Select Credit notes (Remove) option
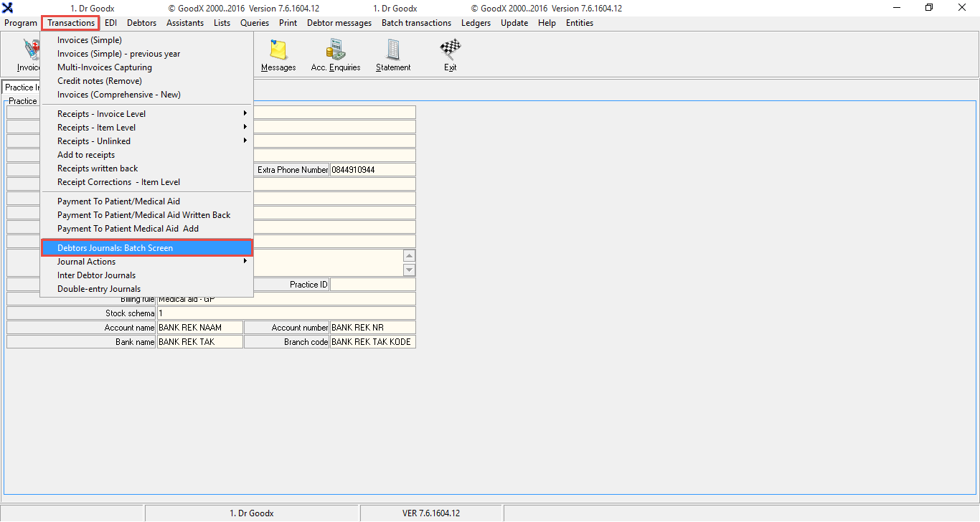Viewport: 980px width, 522px height. 100,81
